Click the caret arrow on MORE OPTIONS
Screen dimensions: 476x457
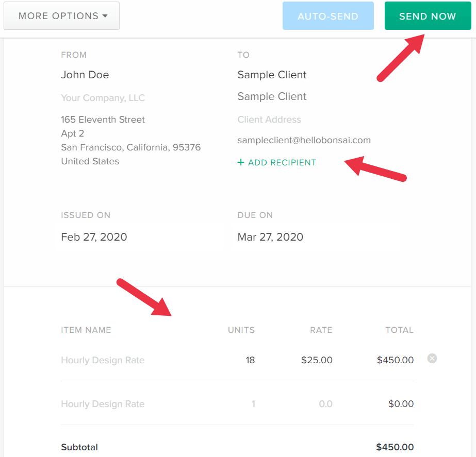(x=105, y=15)
